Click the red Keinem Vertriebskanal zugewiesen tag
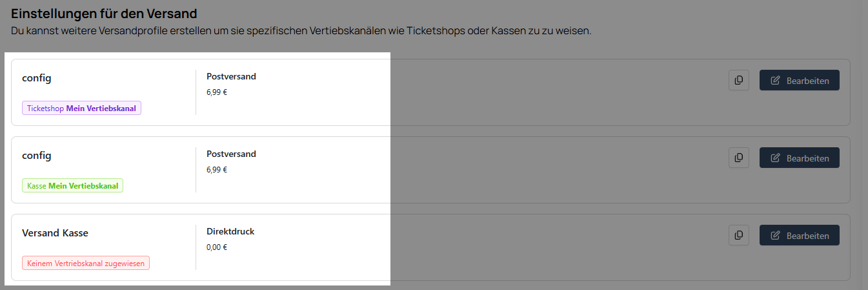The height and width of the screenshot is (290, 868). tap(86, 264)
